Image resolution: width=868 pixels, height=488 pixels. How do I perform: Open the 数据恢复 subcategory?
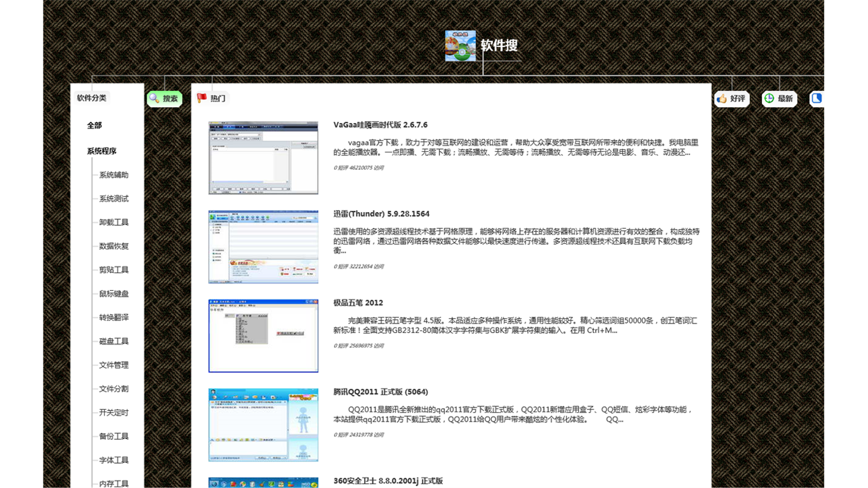tap(114, 246)
